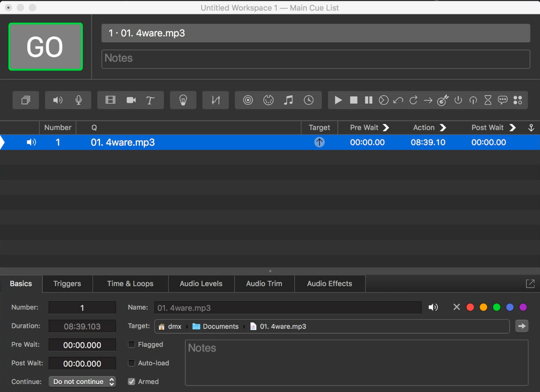Enable the Flagged checkbox

point(131,344)
